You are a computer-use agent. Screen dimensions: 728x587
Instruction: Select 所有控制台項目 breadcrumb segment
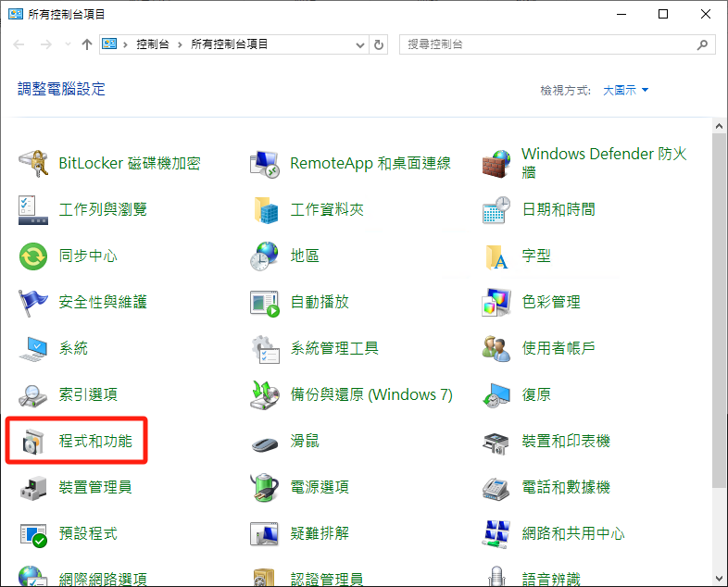tap(230, 44)
